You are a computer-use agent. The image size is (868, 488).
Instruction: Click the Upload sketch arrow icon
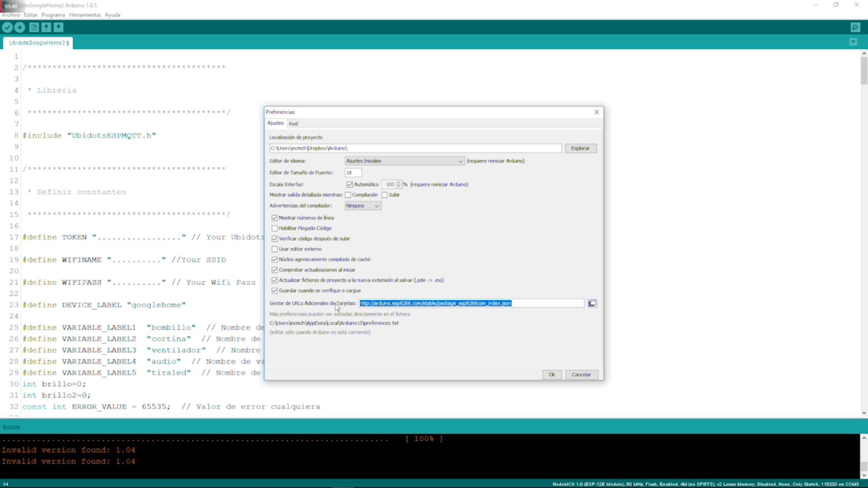[19, 28]
